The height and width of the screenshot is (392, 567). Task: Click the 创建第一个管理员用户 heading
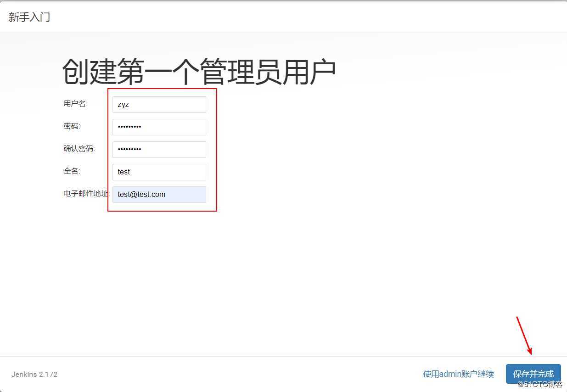(x=199, y=72)
